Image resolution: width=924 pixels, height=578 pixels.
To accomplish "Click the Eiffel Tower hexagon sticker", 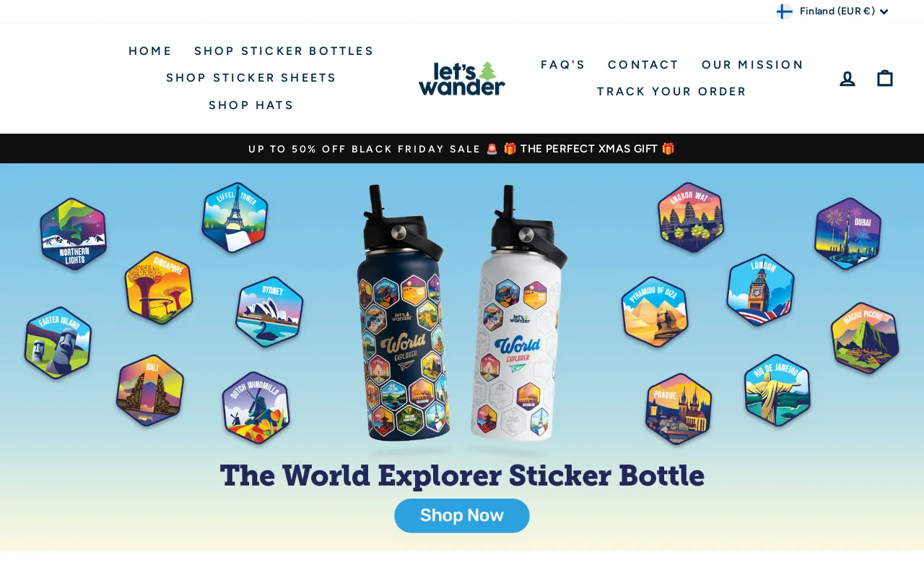I will (235, 217).
